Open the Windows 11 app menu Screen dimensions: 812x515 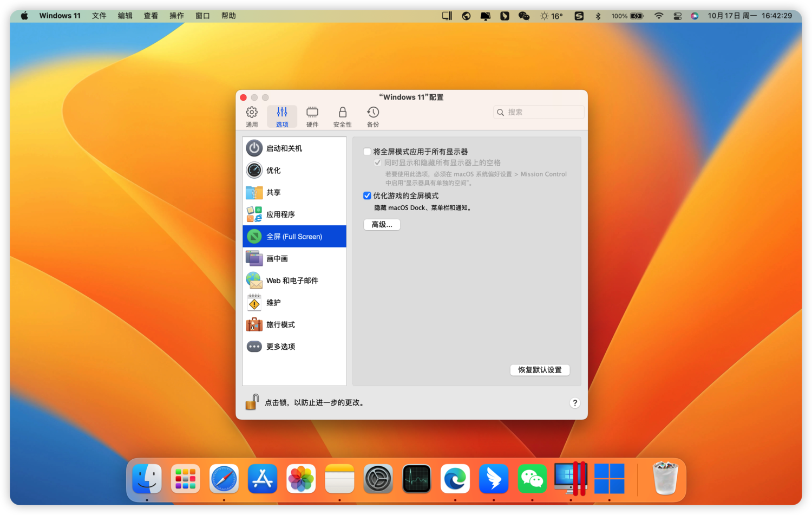tap(60, 16)
